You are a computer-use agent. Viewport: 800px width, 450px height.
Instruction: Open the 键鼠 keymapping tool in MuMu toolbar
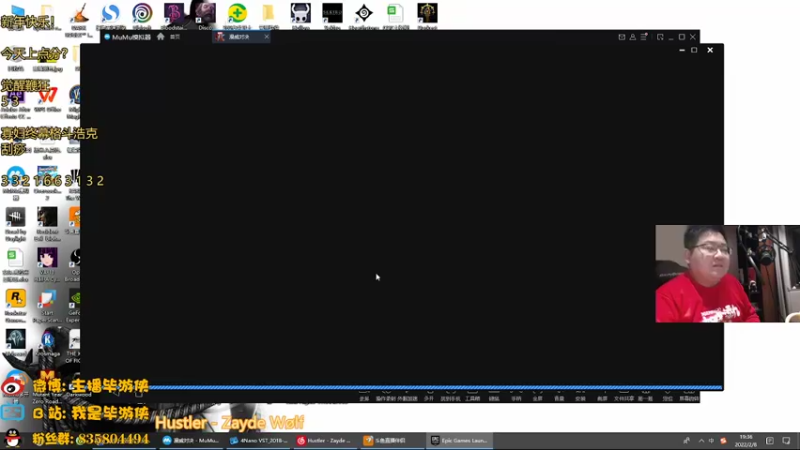point(494,397)
